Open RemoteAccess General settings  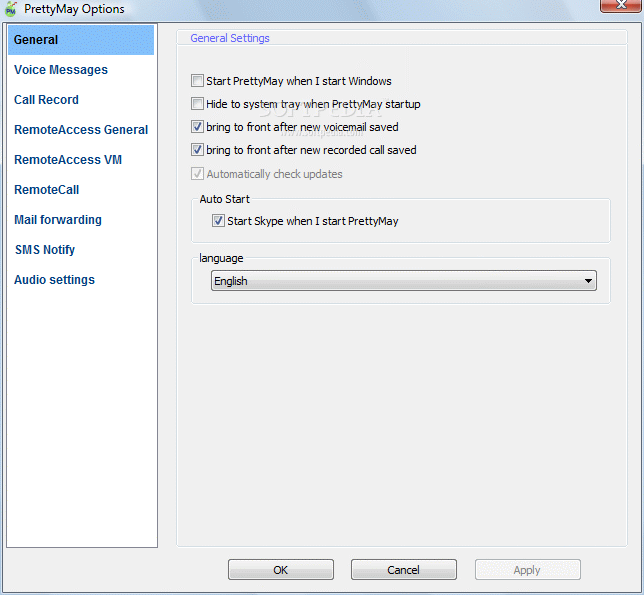81,130
